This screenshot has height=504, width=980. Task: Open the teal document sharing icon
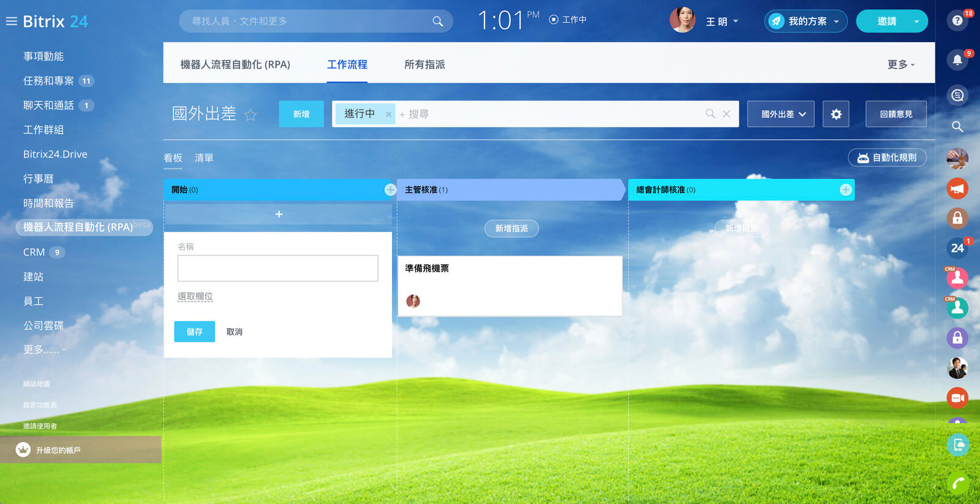[x=958, y=445]
